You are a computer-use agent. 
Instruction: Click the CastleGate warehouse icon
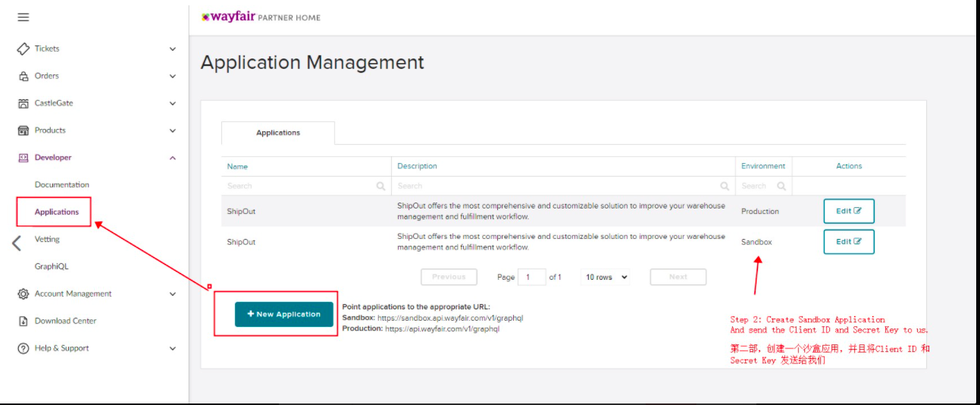(23, 103)
